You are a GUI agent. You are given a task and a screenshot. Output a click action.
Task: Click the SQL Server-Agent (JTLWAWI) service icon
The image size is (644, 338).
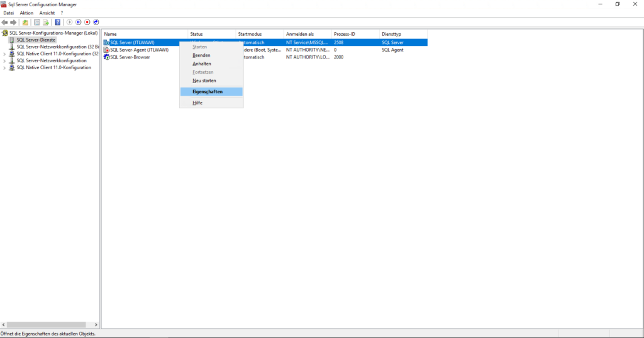tap(106, 50)
